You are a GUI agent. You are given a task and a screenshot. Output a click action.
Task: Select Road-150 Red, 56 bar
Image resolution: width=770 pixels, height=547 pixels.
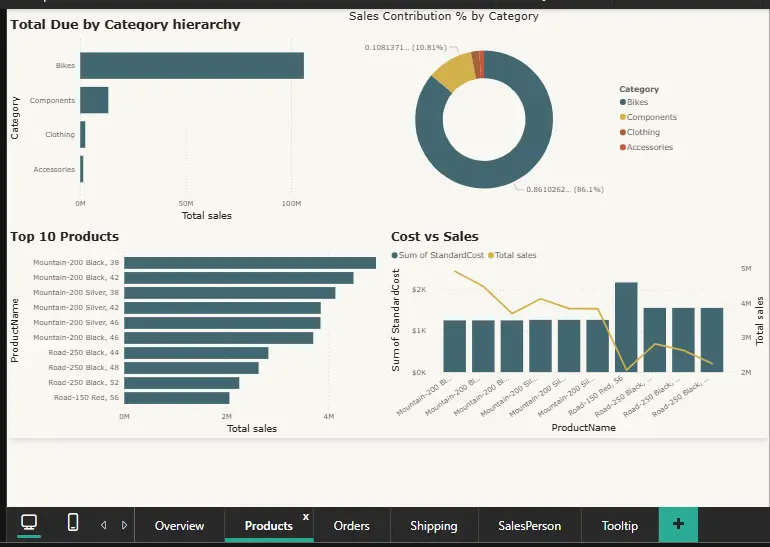click(177, 398)
